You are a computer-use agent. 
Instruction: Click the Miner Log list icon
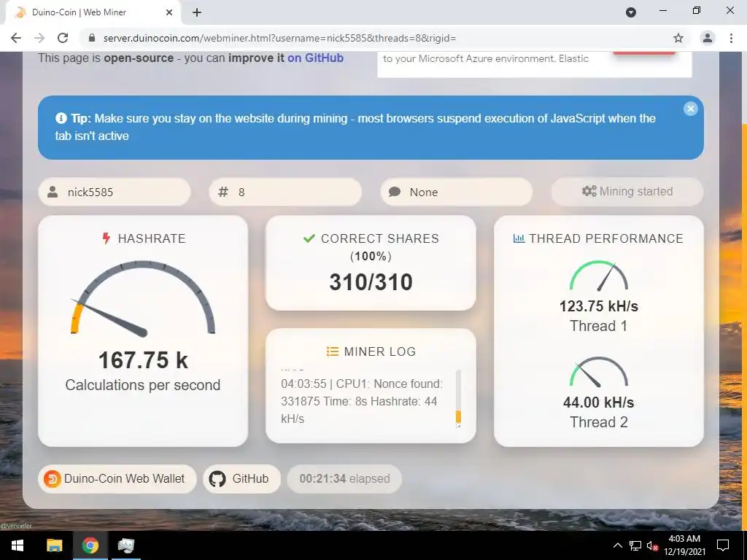click(332, 351)
